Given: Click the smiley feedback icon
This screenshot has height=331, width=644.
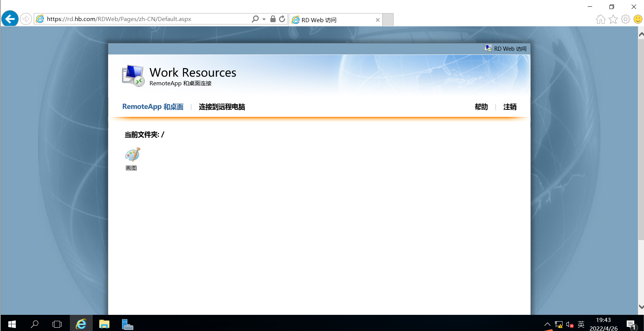Looking at the screenshot, I should [x=638, y=19].
